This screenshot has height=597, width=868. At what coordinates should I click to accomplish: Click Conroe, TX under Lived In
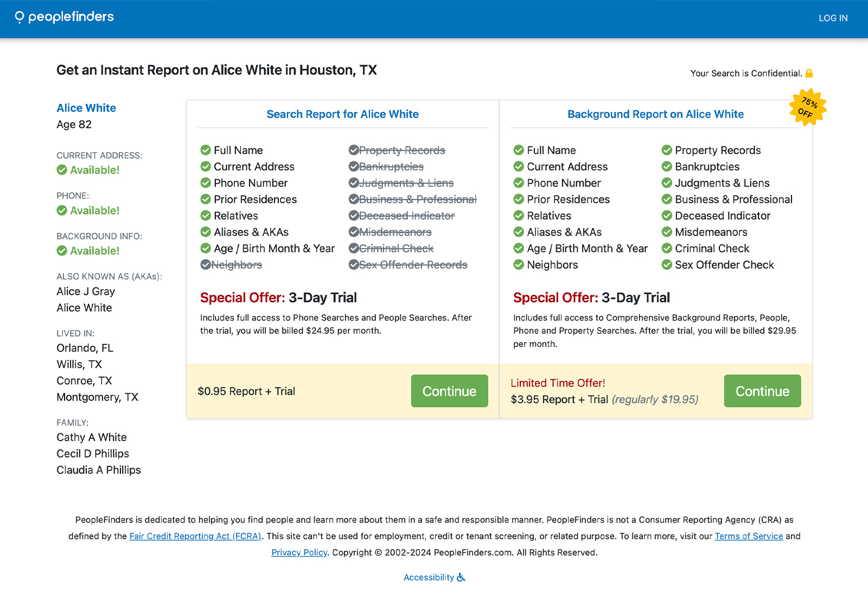84,380
